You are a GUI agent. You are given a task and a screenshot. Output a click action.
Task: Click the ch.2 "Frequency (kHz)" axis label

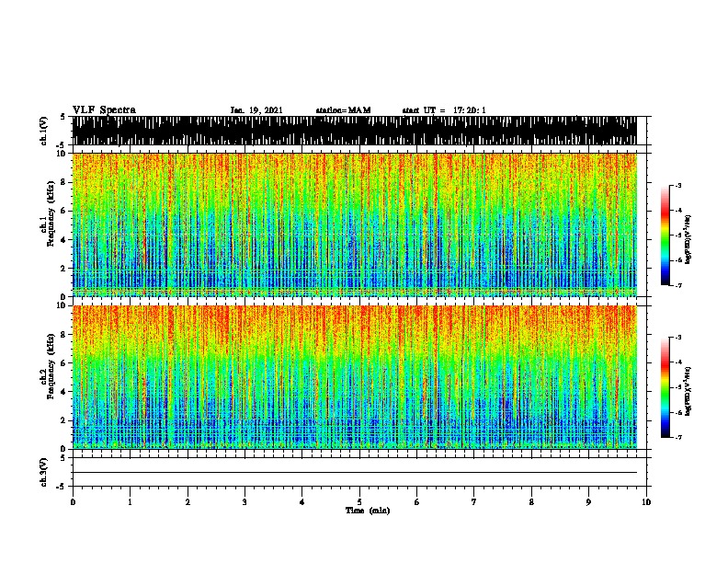coord(51,366)
